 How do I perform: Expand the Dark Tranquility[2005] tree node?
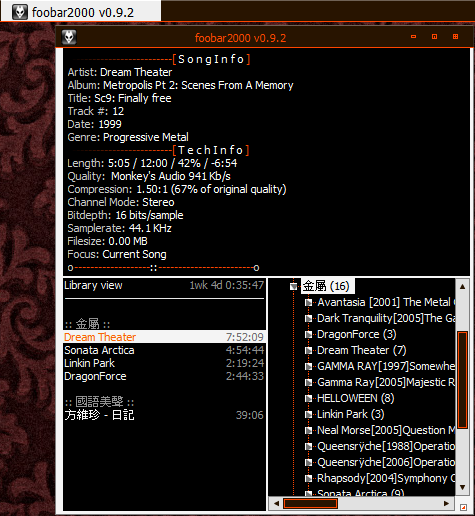pos(309,318)
